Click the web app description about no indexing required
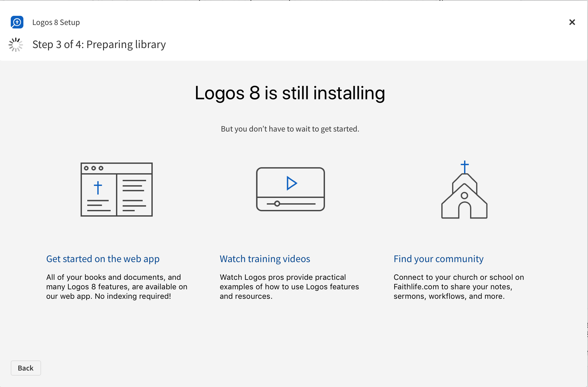 tap(117, 287)
